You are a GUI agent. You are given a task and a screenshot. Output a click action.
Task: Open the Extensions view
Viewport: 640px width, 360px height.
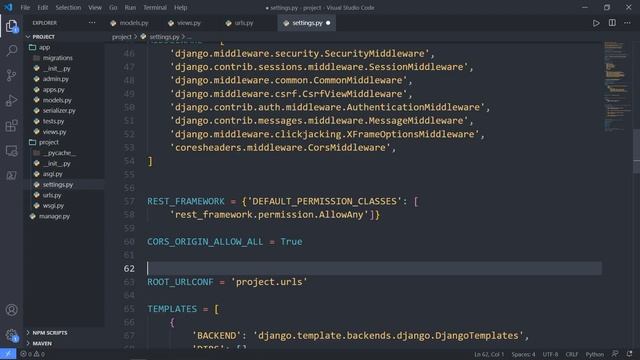[x=11, y=126]
